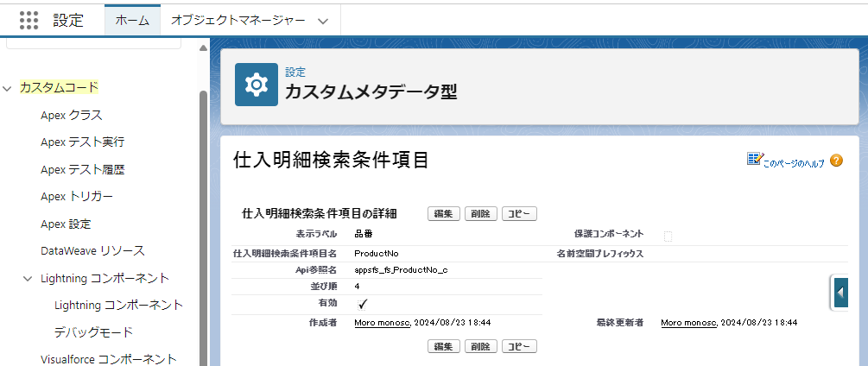Toggle the 有効 checkbox
Viewport: 868px width, 366px height.
click(x=363, y=304)
